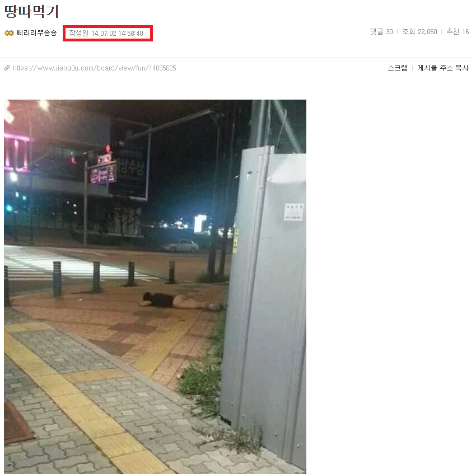This screenshot has width=476, height=474.
Task: Click the white parked car in the photo
Action: pos(180,246)
